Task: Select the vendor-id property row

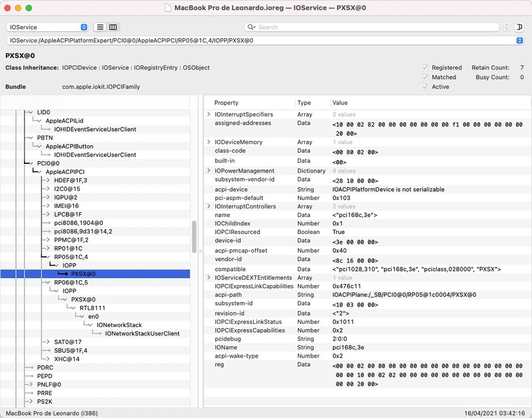Action: [x=367, y=260]
